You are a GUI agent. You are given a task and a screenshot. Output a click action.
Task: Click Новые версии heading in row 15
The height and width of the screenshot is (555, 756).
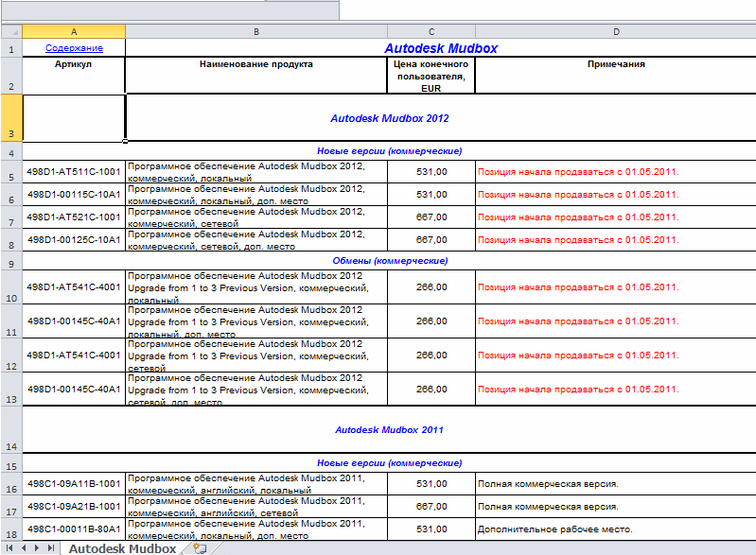(x=389, y=463)
